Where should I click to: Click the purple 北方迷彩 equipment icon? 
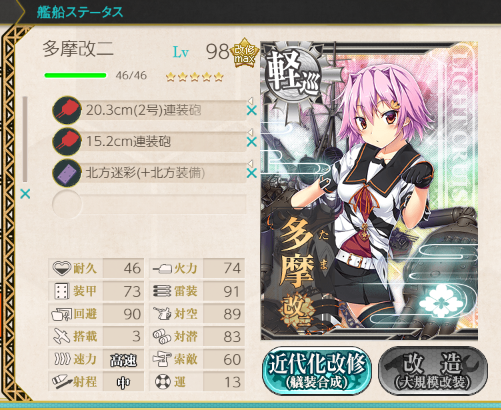[67, 173]
